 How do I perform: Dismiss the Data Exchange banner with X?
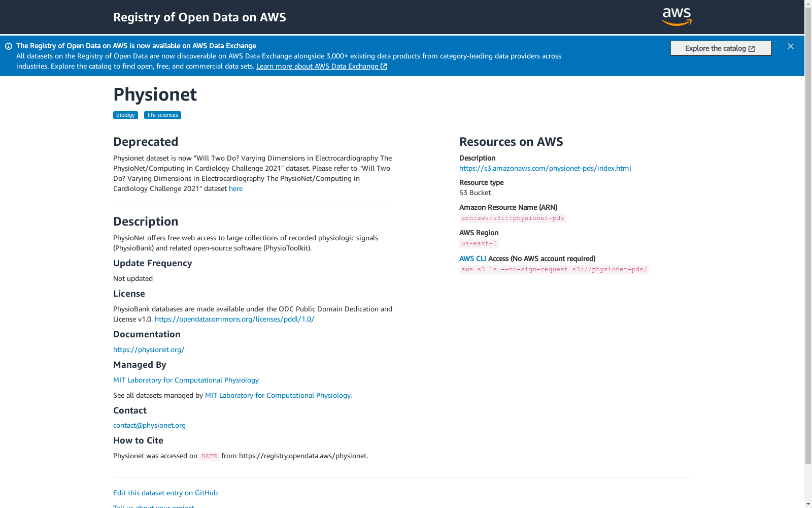click(x=791, y=46)
